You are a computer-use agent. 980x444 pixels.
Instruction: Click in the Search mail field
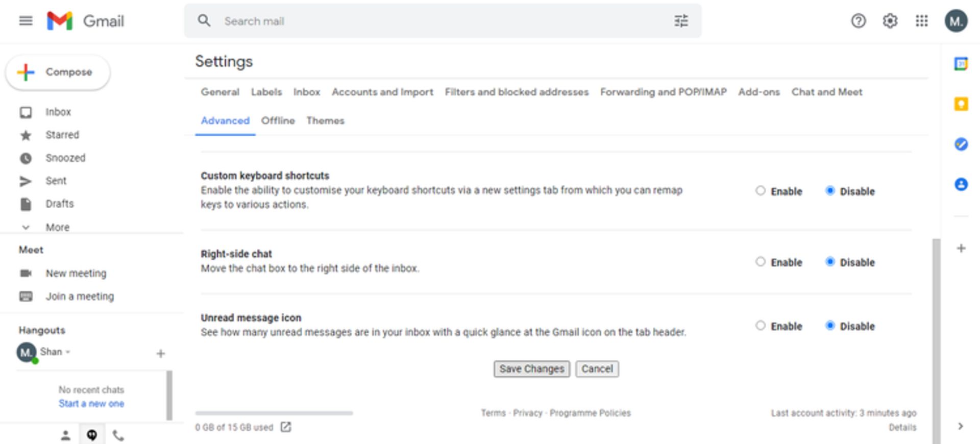434,21
